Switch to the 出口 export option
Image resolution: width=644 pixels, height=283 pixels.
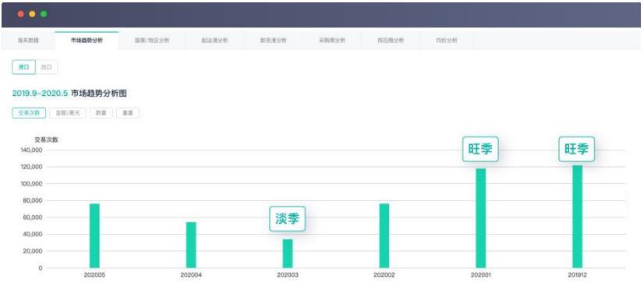pos(47,67)
